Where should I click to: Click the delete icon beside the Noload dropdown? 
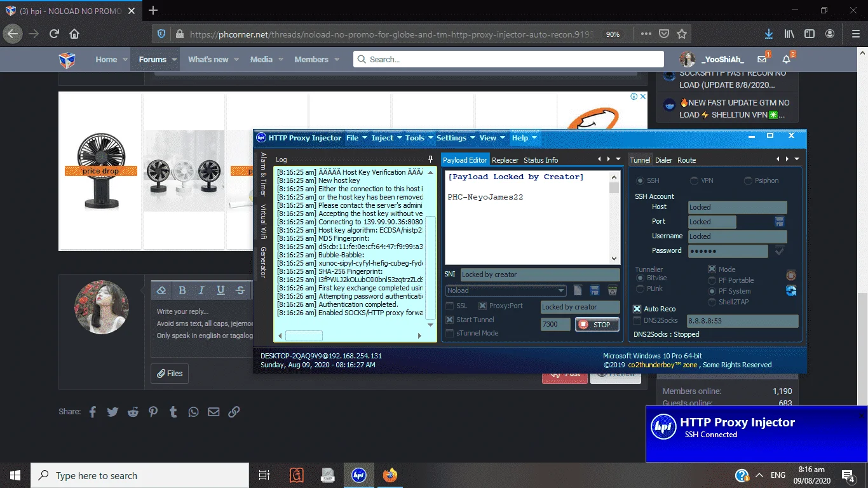point(613,290)
